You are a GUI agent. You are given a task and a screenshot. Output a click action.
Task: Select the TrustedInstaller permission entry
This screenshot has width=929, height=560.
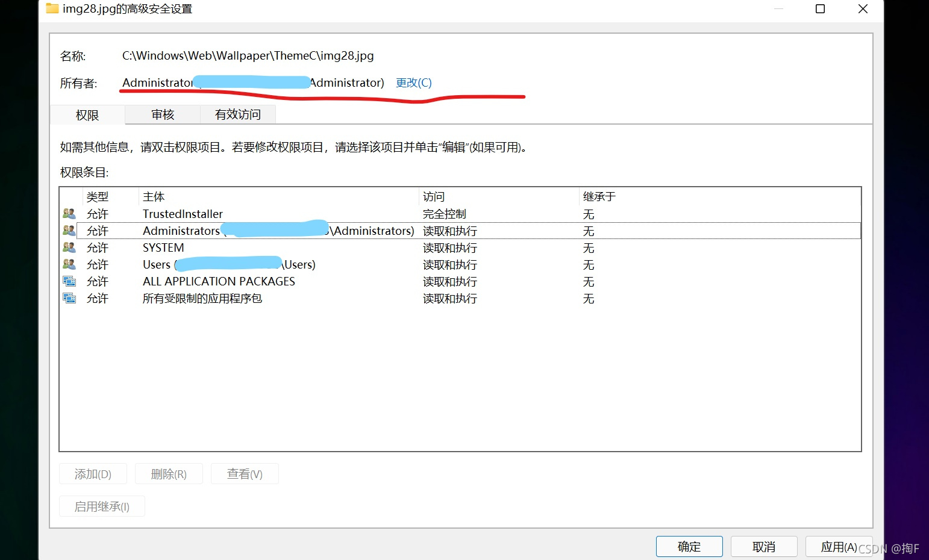(460, 214)
